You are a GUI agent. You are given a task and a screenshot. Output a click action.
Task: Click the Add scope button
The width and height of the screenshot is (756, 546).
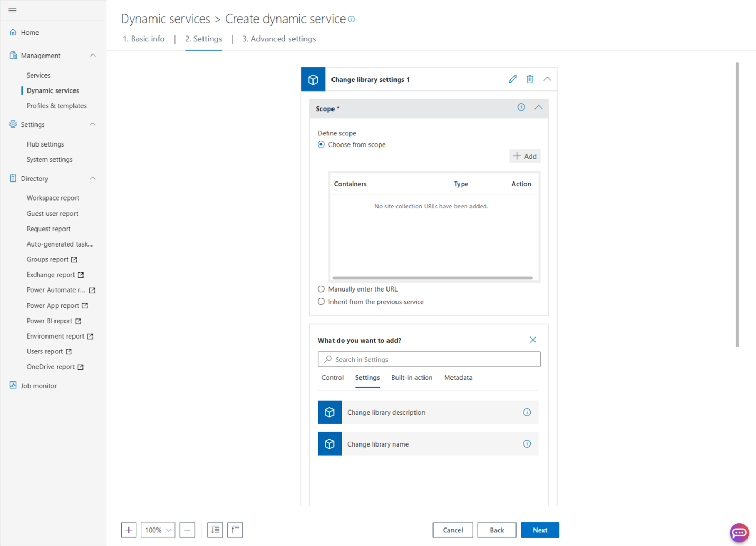click(525, 156)
